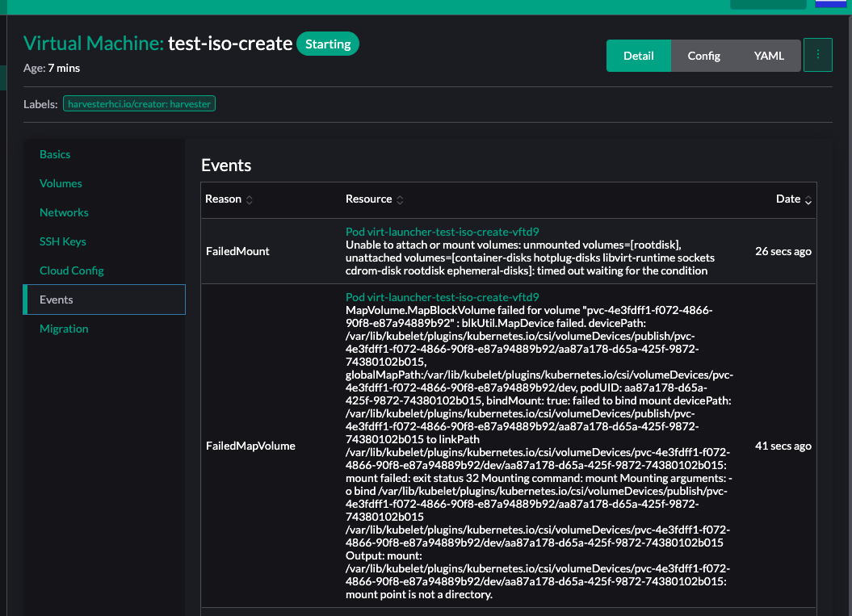Click the Unable to attach volumes message

530,258
